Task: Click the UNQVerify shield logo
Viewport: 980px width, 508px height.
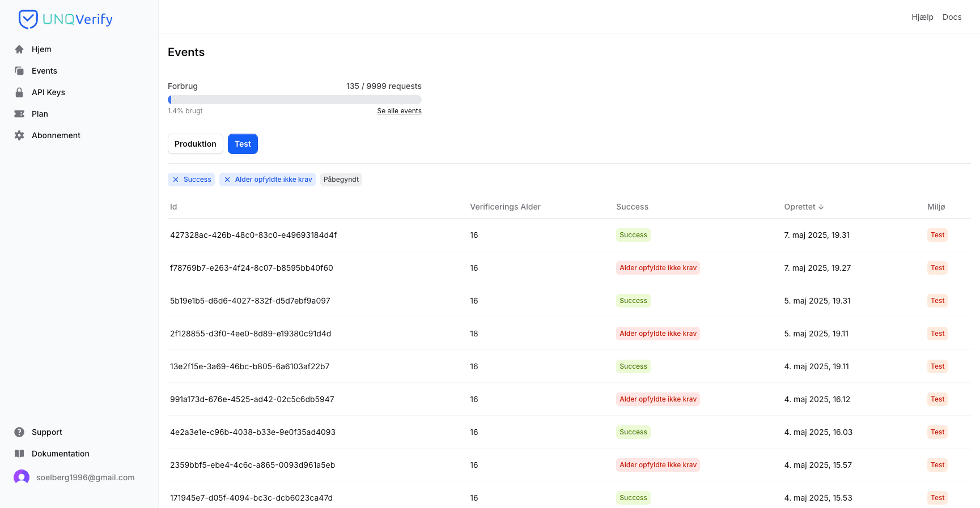Action: tap(28, 19)
